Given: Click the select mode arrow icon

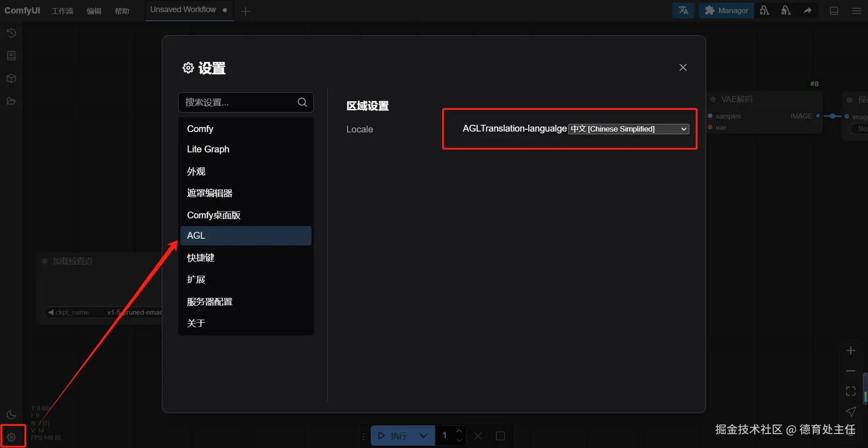Looking at the screenshot, I should pyautogui.click(x=851, y=411).
